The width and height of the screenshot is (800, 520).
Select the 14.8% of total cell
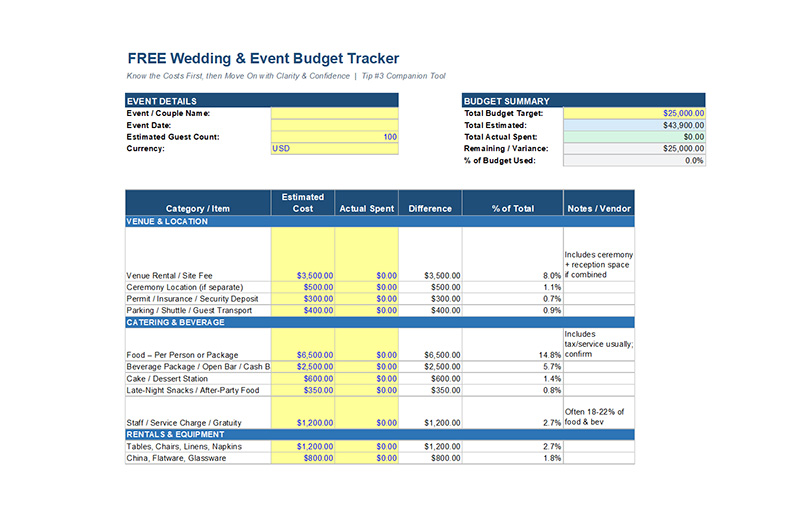(513, 344)
